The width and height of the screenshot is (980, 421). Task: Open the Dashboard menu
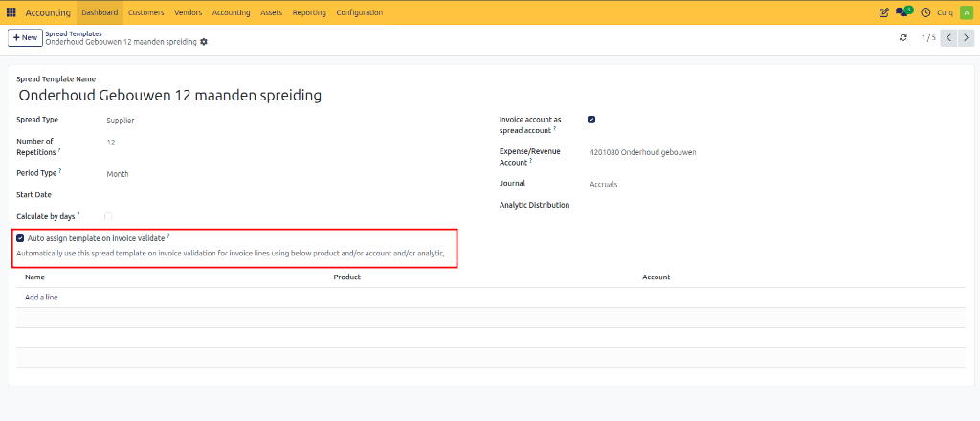[100, 12]
